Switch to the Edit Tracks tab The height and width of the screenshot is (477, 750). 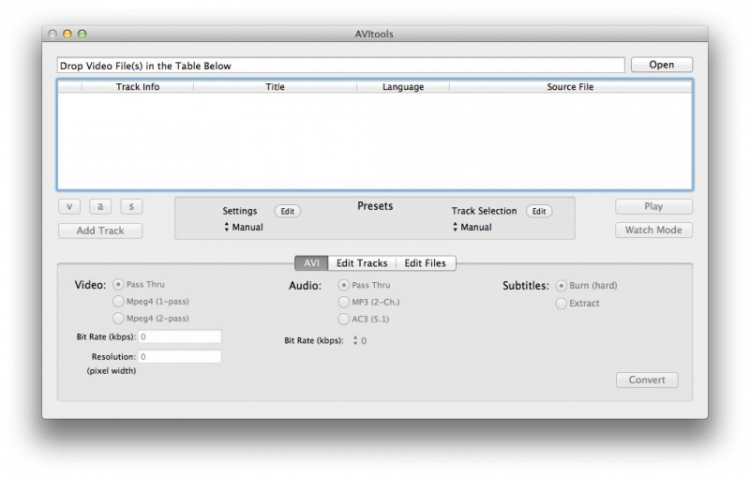click(362, 263)
